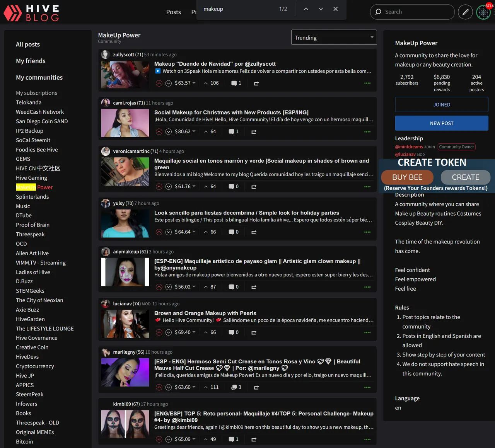Image resolution: width=495 pixels, height=448 pixels.
Task: Click into the Search input field
Action: coord(412,12)
